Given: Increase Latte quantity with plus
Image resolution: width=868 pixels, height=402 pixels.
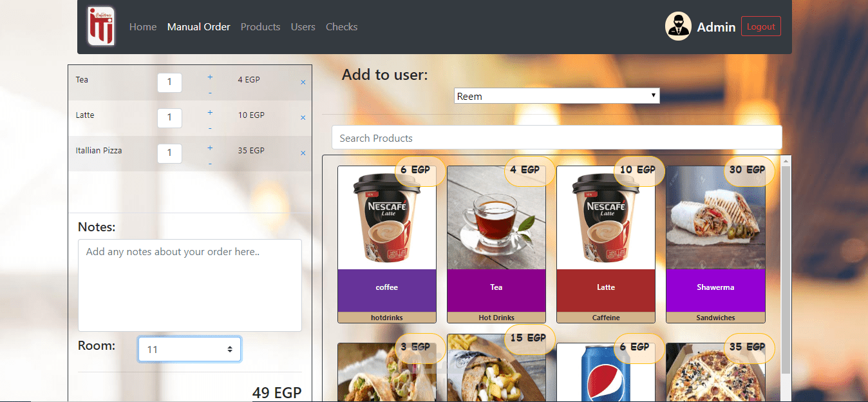Looking at the screenshot, I should 210,113.
